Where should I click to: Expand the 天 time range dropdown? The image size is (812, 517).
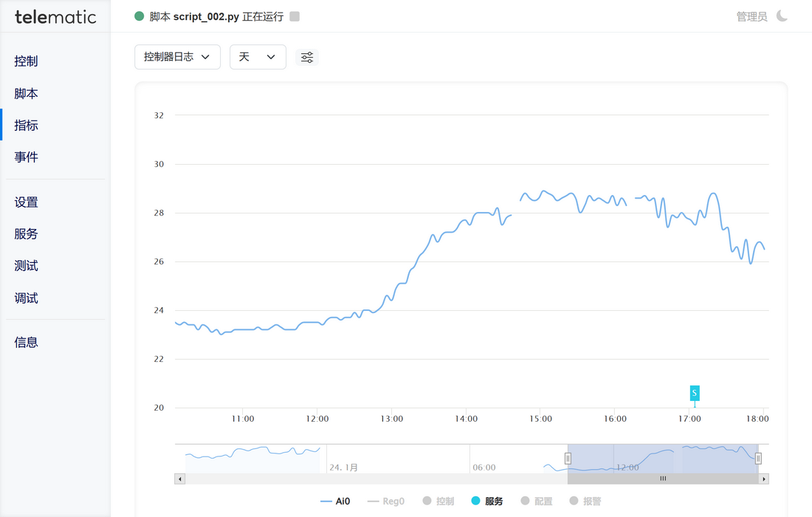[x=258, y=57]
